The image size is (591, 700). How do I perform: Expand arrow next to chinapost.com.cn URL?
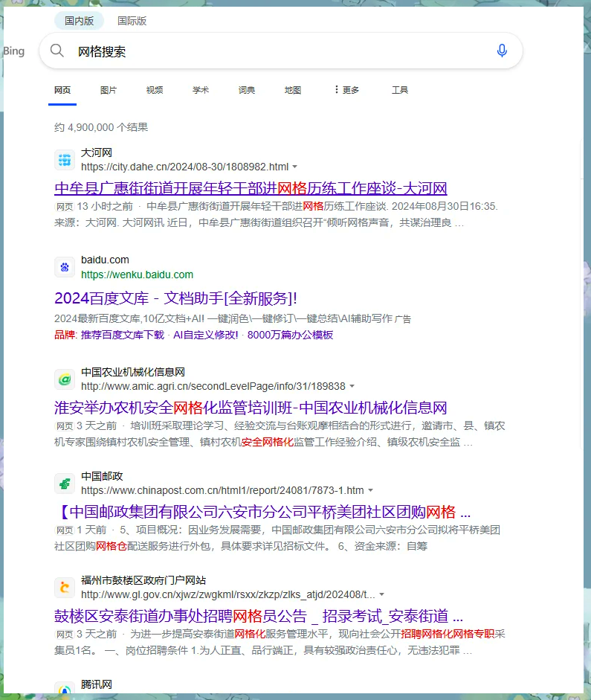click(x=370, y=491)
